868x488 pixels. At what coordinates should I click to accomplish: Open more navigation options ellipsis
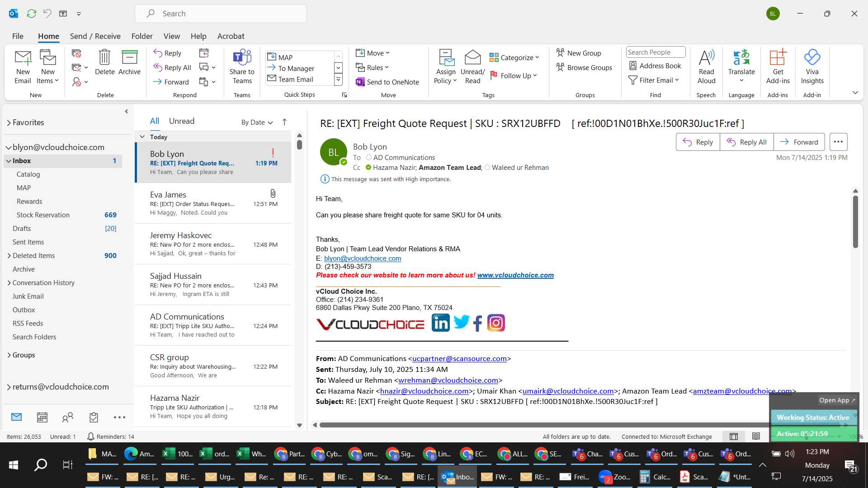(x=119, y=417)
